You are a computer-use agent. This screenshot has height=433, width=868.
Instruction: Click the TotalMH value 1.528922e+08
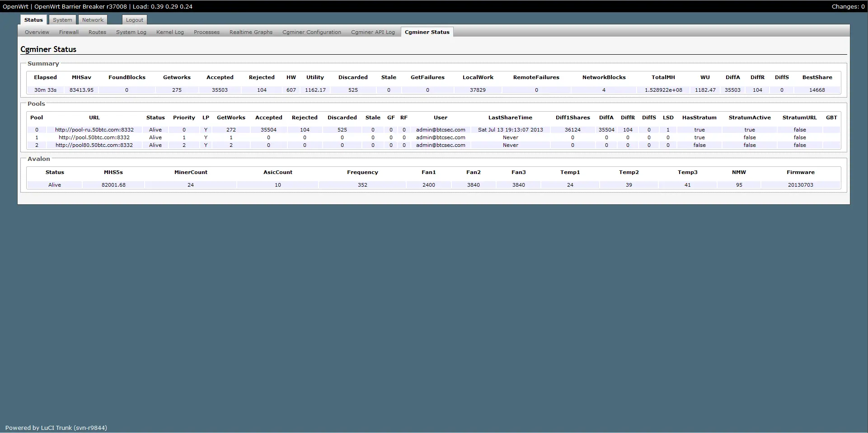(x=663, y=90)
